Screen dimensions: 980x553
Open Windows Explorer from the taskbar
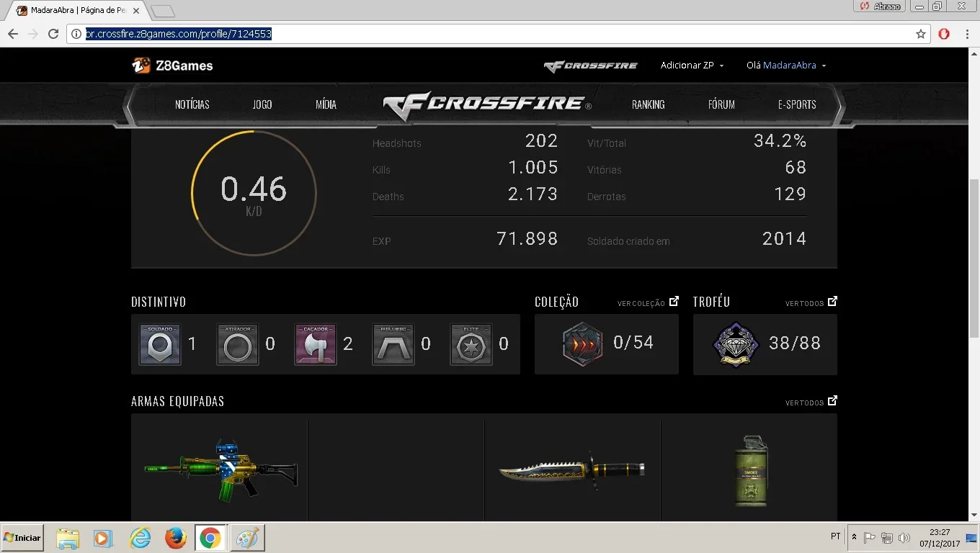pos(68,538)
